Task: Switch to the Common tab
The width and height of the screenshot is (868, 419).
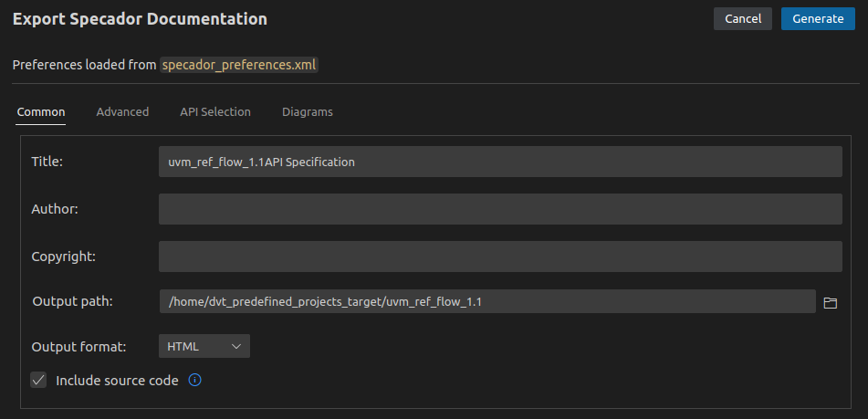Action: tap(41, 112)
